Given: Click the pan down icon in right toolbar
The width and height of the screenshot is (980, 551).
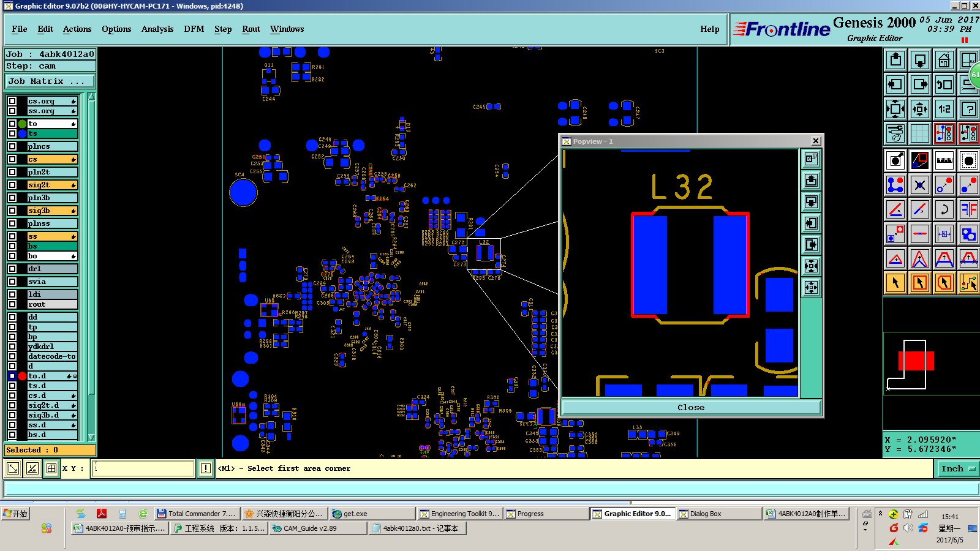Looking at the screenshot, I should [x=920, y=60].
